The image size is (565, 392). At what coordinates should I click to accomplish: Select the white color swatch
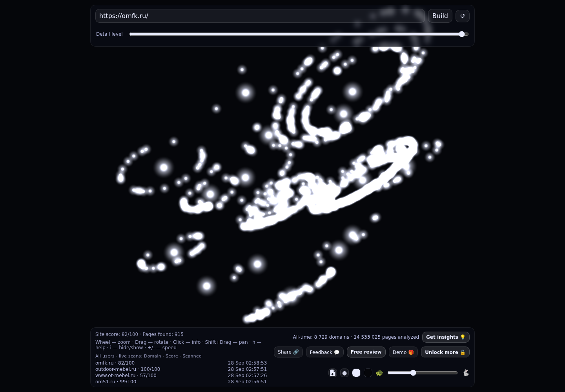point(356,373)
